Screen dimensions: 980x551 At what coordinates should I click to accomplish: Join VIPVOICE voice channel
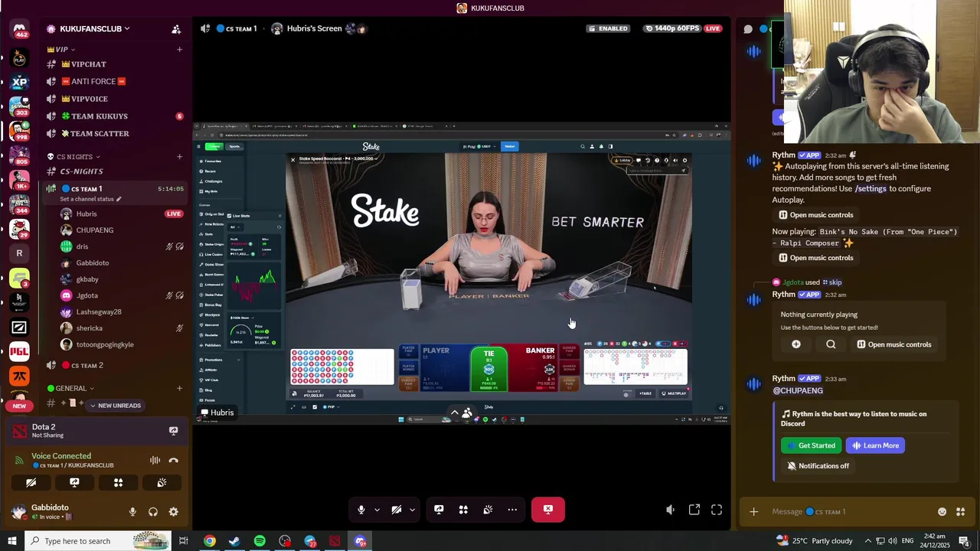click(x=115, y=99)
